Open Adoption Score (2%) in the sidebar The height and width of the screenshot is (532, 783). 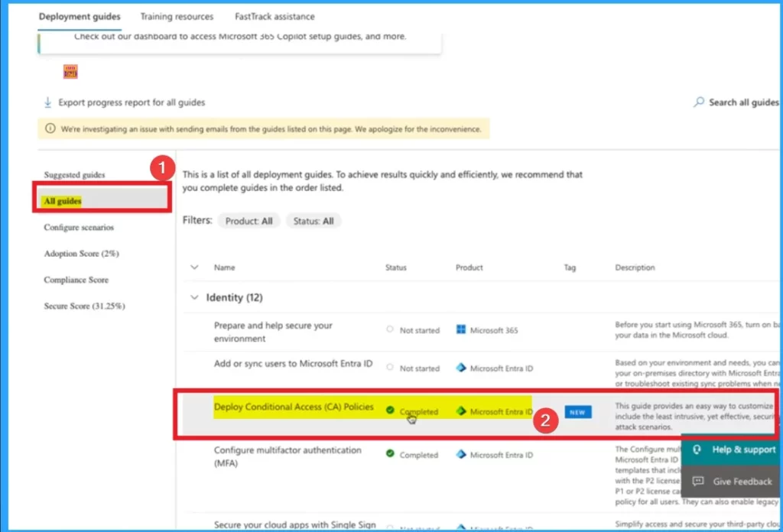[x=81, y=254]
